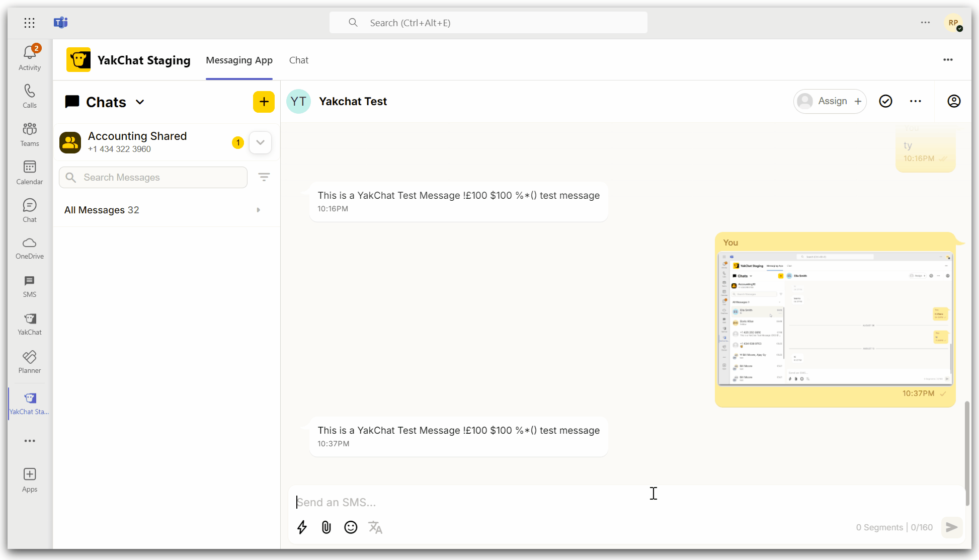979x560 pixels.
Task: Open the YakChat app in the sidebar
Action: (x=30, y=324)
